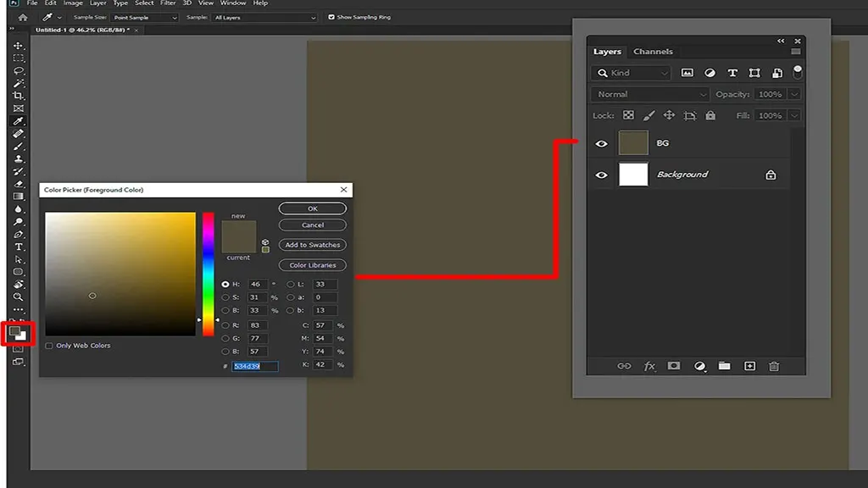The image size is (868, 488).
Task: Select the Horizontal Type tool
Action: tap(19, 247)
